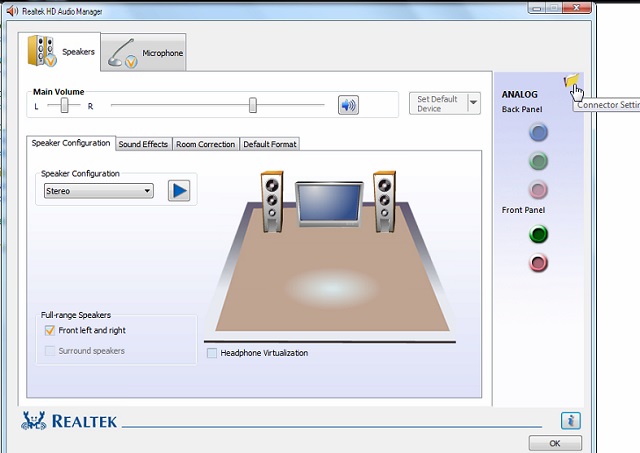Open the information icon at bottom right
Viewport: 640px width, 453px height.
pyautogui.click(x=570, y=421)
